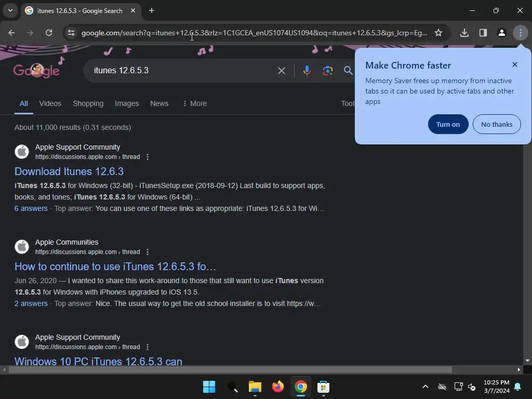
Task: Open the 6 answers link
Action: tap(31, 208)
